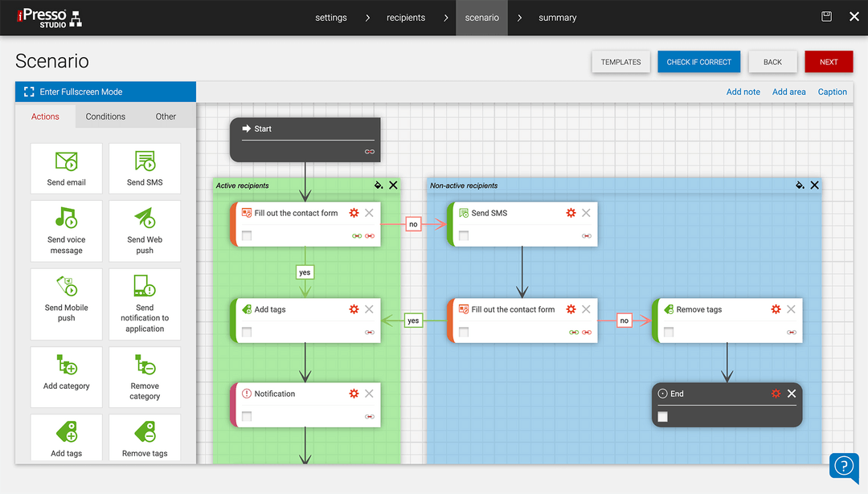
Task: Choose the Send voice message action
Action: point(66,231)
